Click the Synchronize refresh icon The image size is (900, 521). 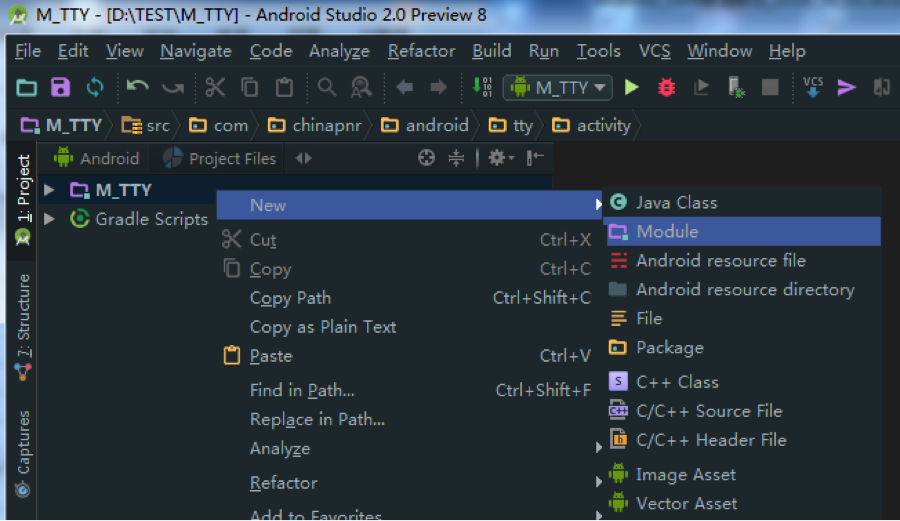94,88
